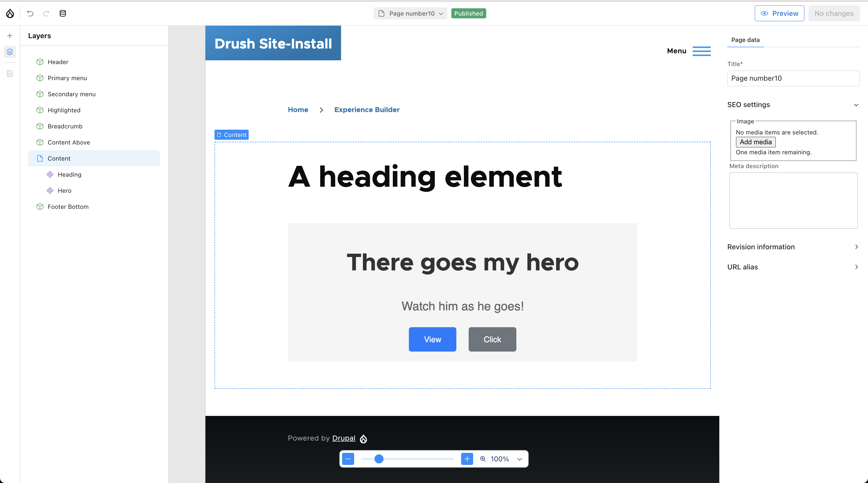Viewport: 868px width, 483px height.
Task: Select the Footer Bottom layer
Action: tap(94, 207)
